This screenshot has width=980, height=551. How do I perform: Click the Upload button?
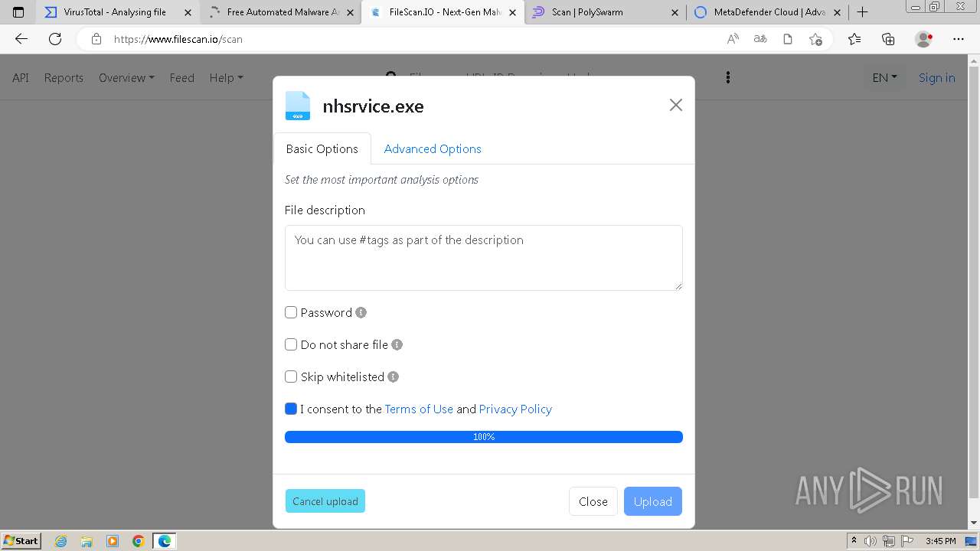pos(653,501)
